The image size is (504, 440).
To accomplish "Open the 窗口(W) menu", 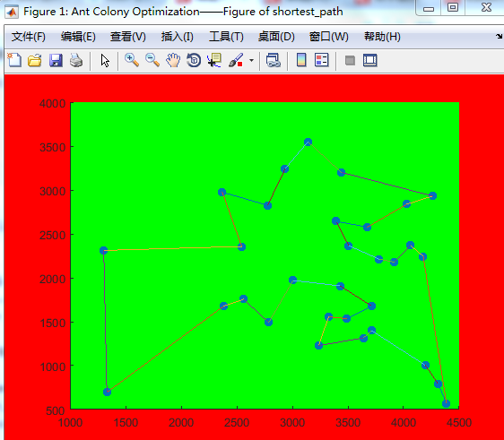I will (329, 37).
